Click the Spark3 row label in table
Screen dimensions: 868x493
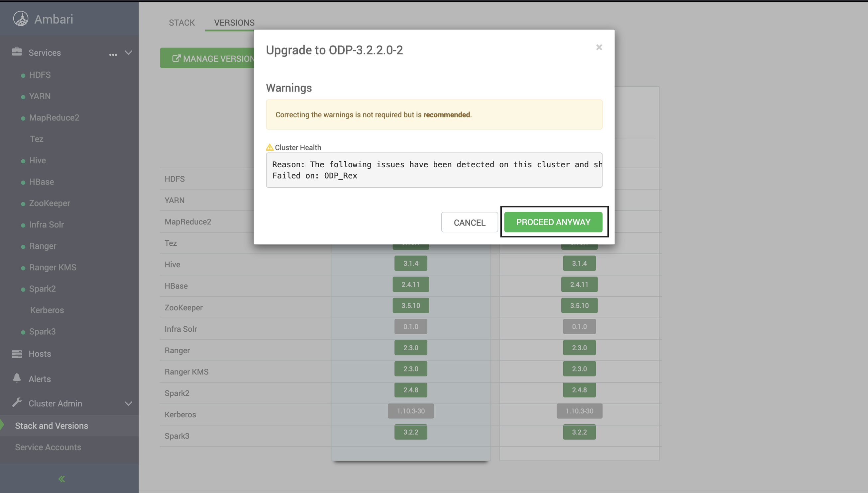tap(176, 436)
